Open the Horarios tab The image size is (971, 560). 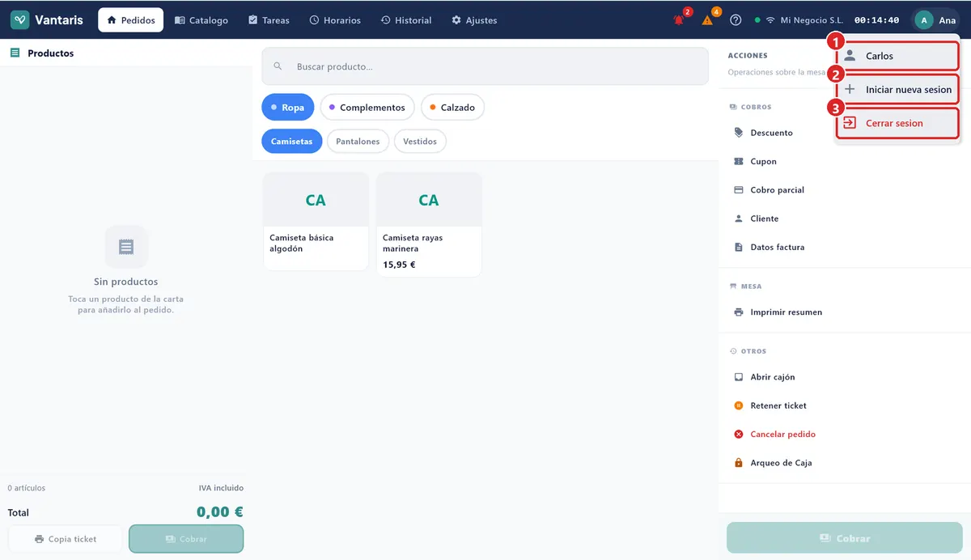click(x=335, y=20)
